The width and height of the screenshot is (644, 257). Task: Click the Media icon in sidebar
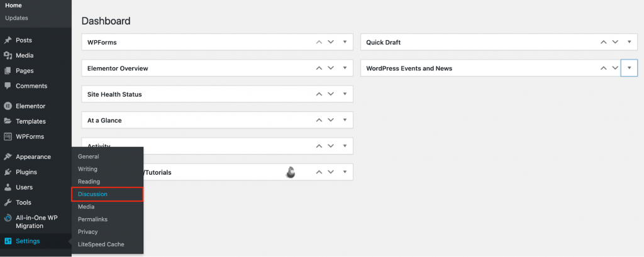pos(8,55)
